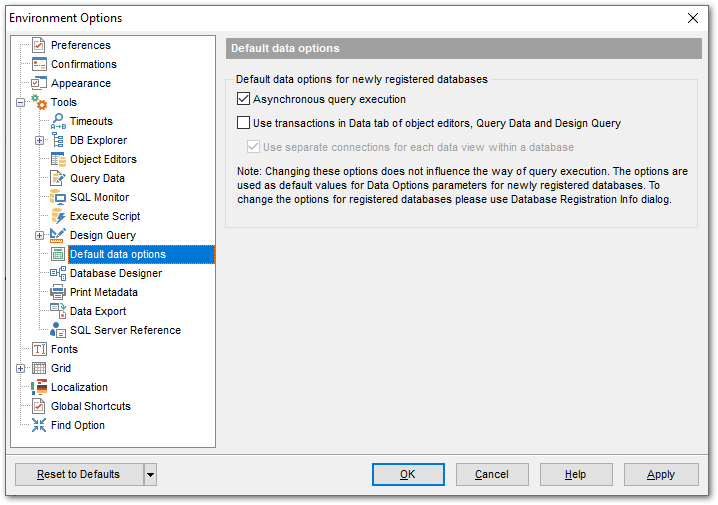
Task: Expand the DB Explorer tree node
Action: coord(40,141)
